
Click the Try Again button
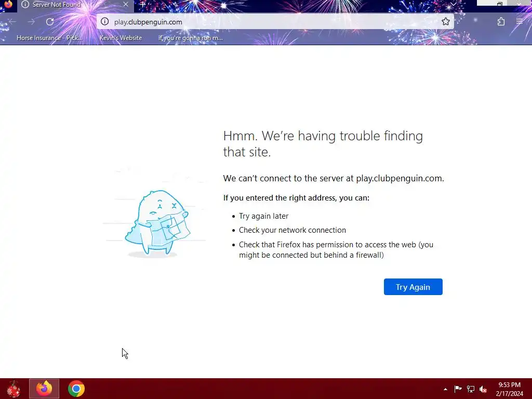tap(413, 287)
